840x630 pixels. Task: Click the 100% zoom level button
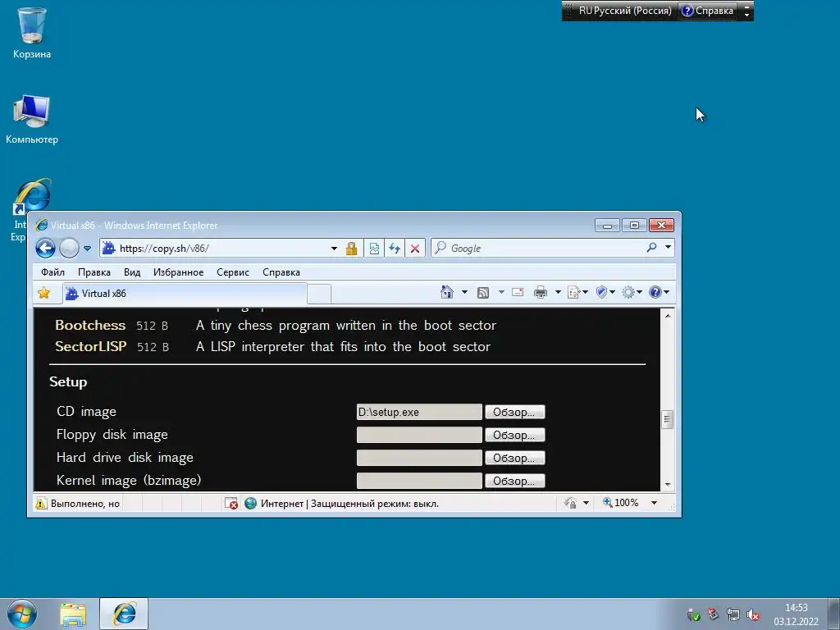pos(621,503)
